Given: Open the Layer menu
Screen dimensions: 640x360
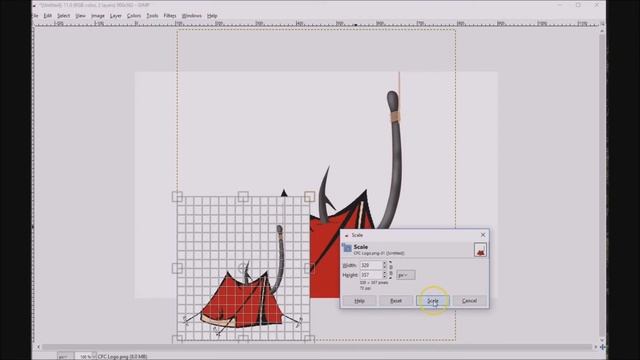Looking at the screenshot, I should [x=116, y=16].
